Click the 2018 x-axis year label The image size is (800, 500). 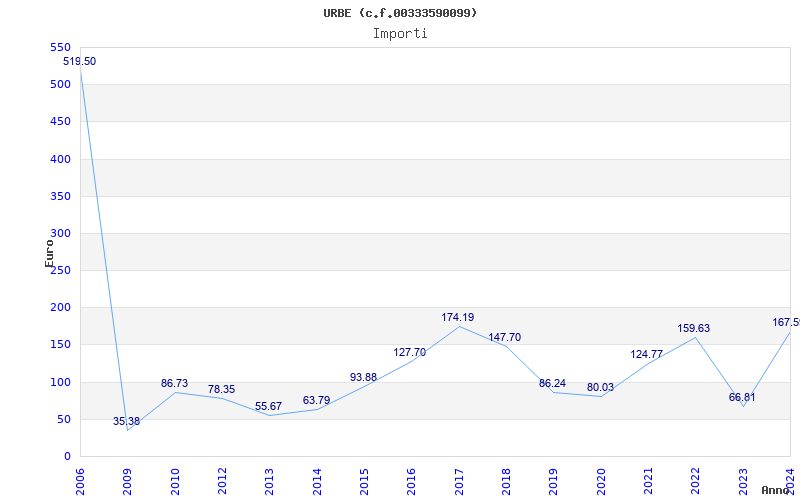click(506, 482)
